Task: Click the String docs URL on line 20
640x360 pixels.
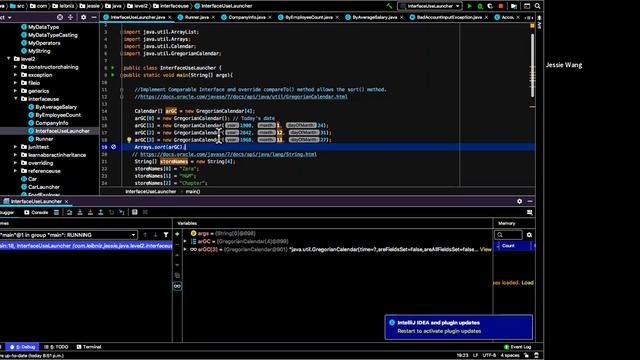Action: [x=228, y=154]
